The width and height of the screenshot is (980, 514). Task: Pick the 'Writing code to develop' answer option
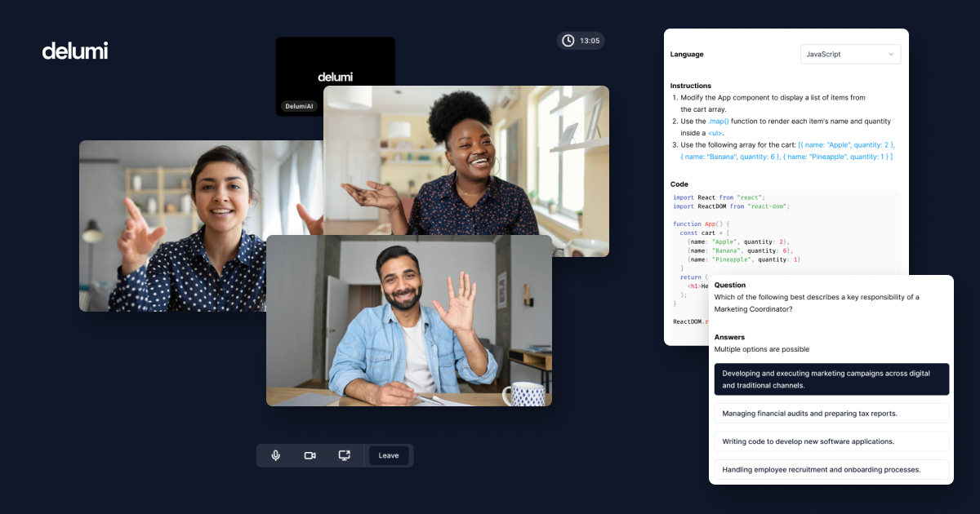[x=831, y=441]
